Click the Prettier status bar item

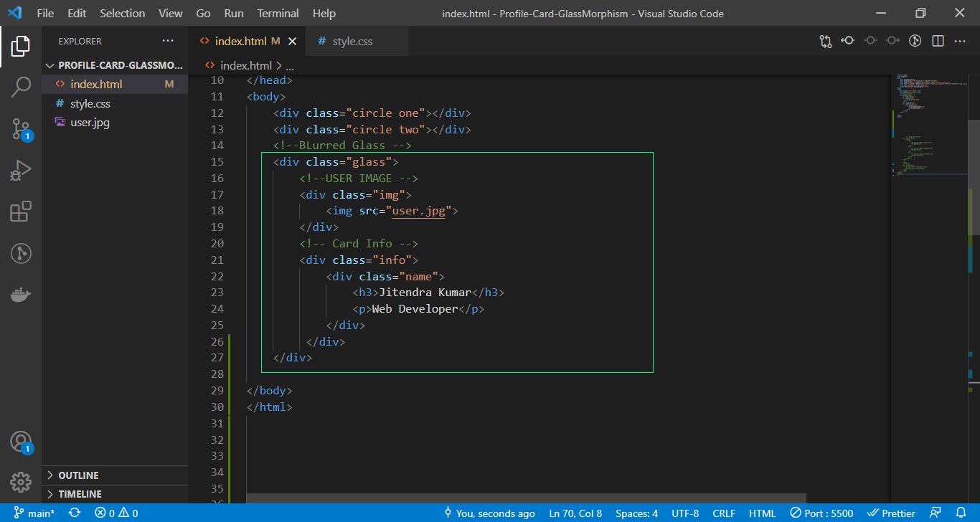pyautogui.click(x=891, y=513)
